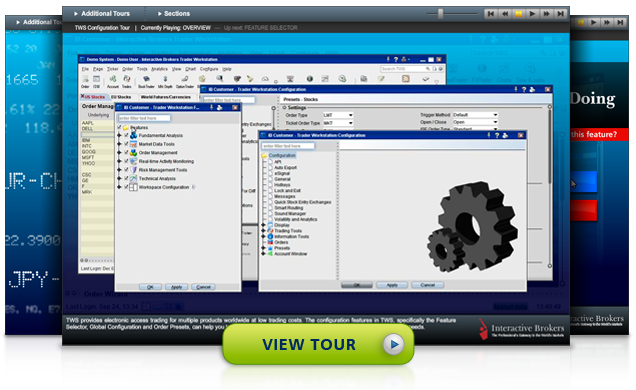Open the Configure menu in Trader Workstation
This screenshot has width=636, height=390.
click(209, 69)
